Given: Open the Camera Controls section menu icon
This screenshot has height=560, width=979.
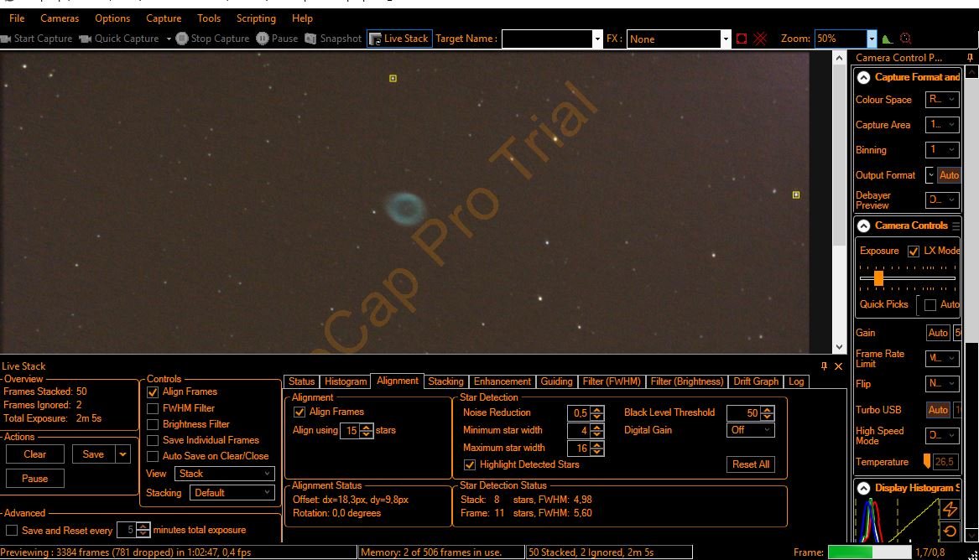Looking at the screenshot, I should click(956, 226).
